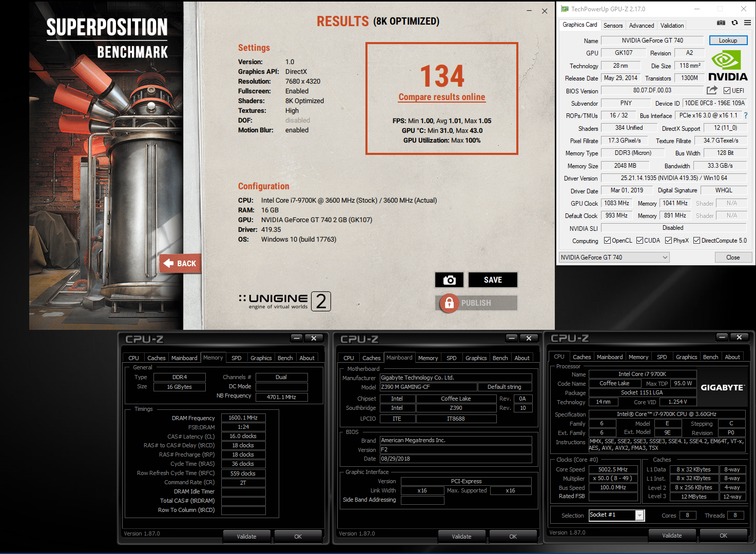Image resolution: width=756 pixels, height=554 pixels.
Task: Toggle the UEFI checkbox
Action: [727, 91]
